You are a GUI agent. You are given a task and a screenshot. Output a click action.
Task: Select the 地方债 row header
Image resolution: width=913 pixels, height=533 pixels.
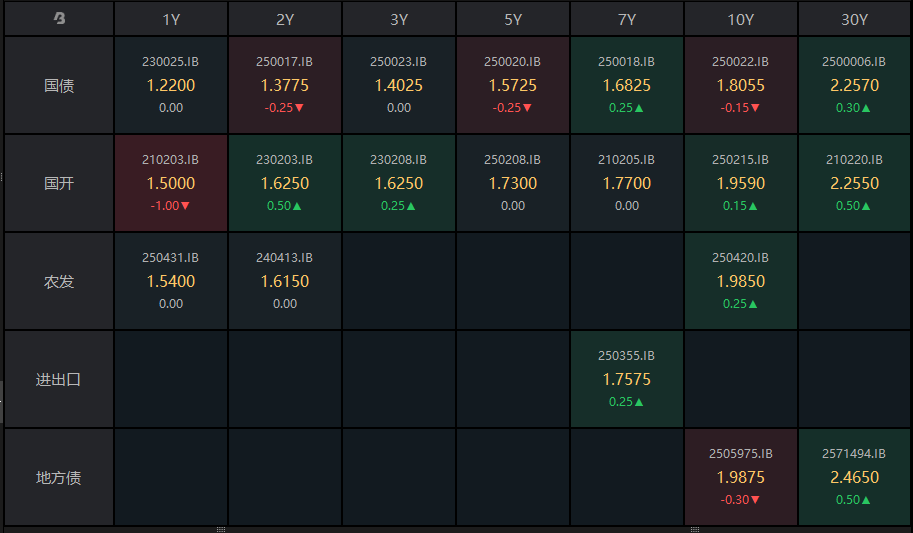[58, 478]
